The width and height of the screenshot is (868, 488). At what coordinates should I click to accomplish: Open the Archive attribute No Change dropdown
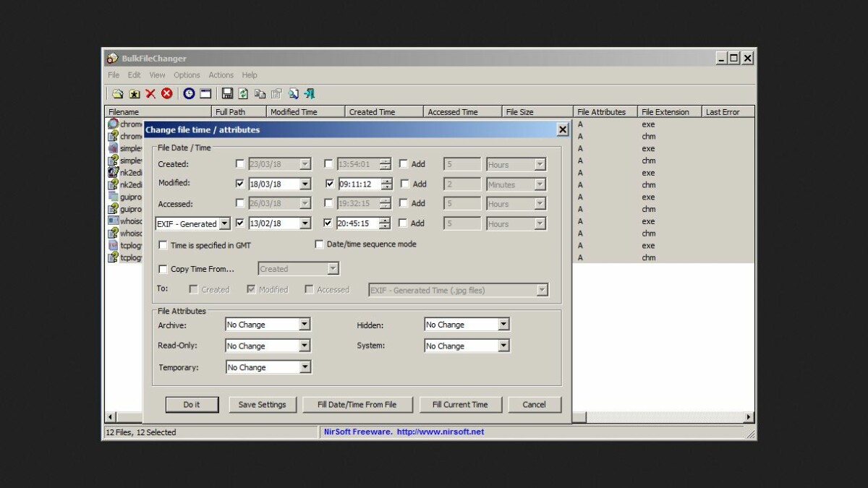pyautogui.click(x=305, y=324)
